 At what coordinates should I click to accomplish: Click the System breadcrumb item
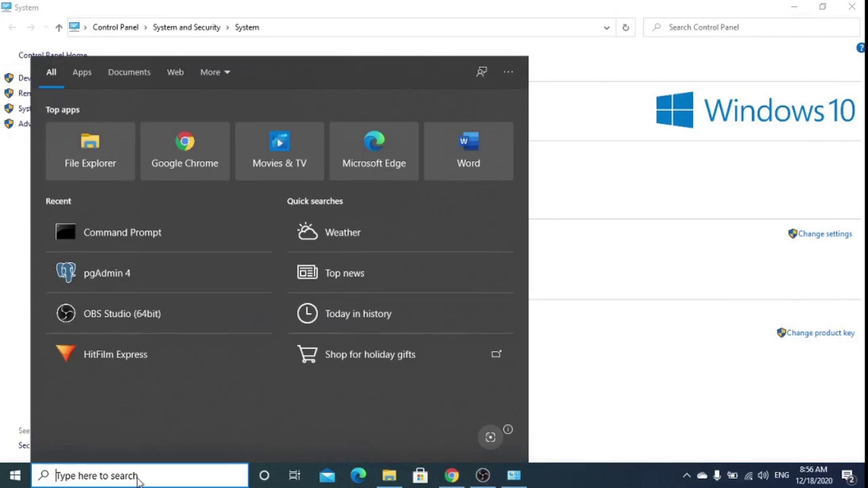(247, 28)
